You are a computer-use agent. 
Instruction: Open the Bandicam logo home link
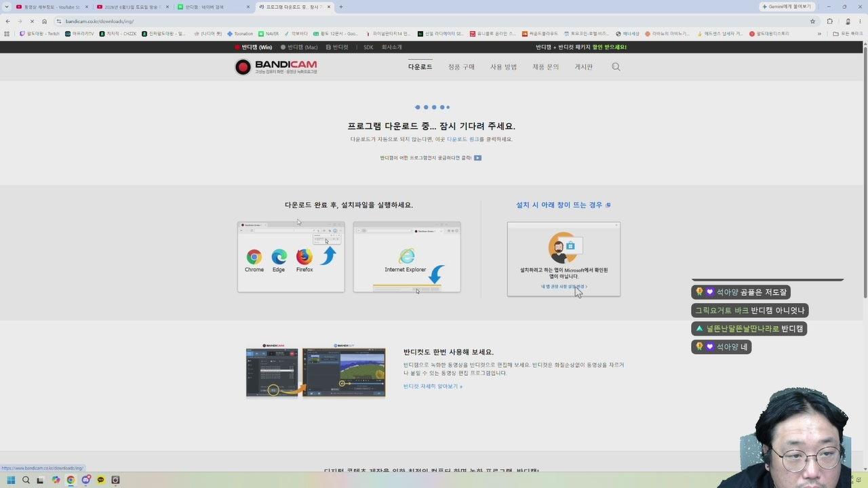(275, 67)
